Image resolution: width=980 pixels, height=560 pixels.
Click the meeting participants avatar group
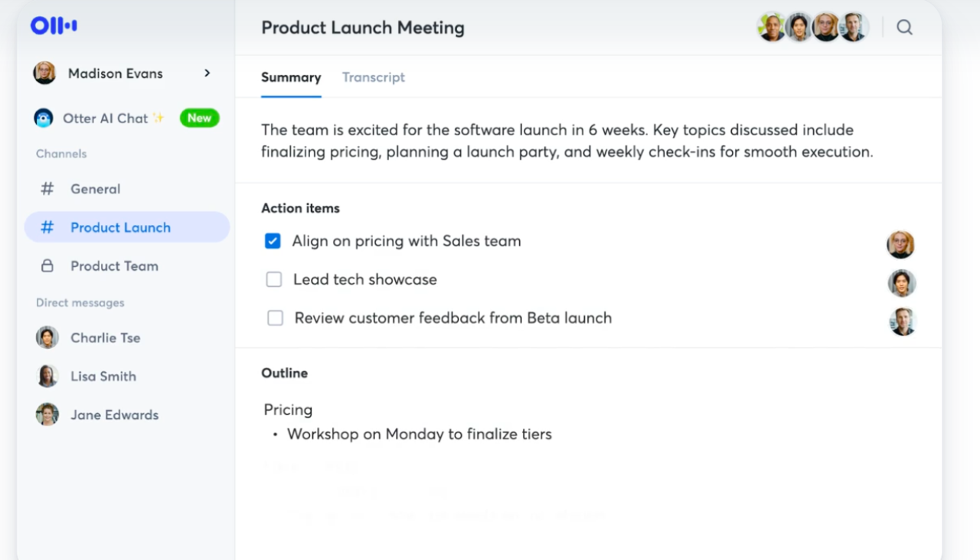tap(812, 28)
